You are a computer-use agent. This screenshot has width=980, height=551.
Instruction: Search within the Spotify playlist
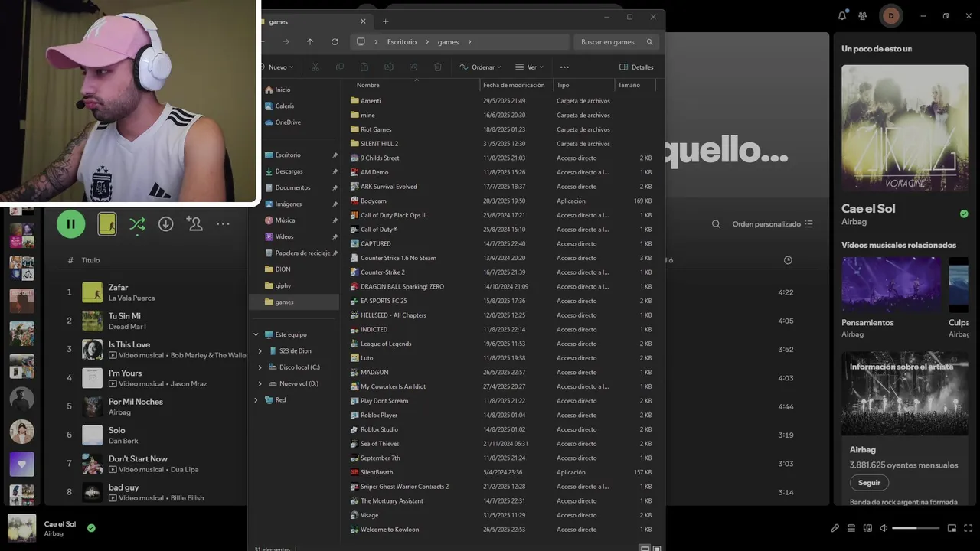click(x=716, y=224)
